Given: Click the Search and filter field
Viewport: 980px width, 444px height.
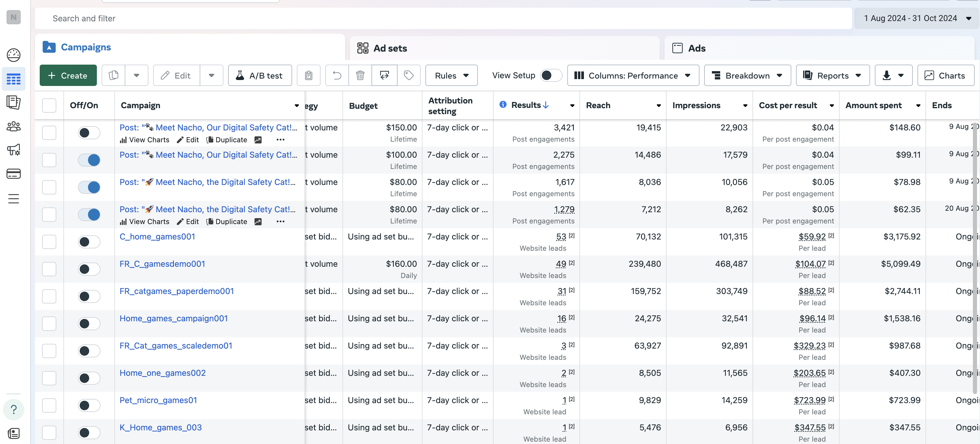Looking at the screenshot, I should [x=443, y=18].
